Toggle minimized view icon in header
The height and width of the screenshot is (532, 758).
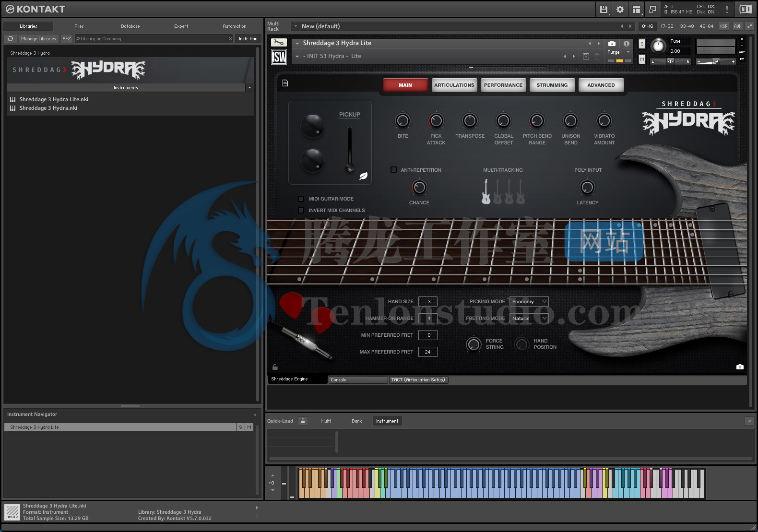pyautogui.click(x=652, y=9)
